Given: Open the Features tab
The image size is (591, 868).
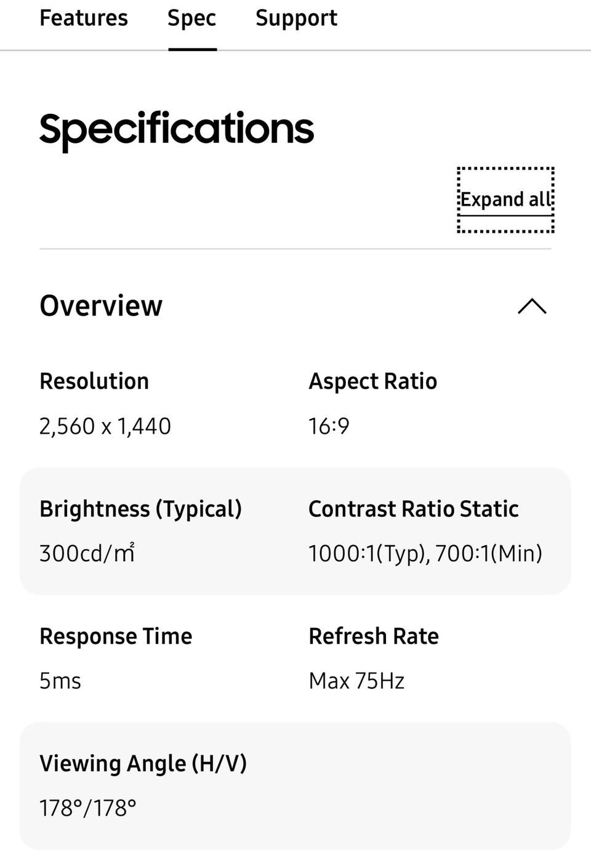Looking at the screenshot, I should click(84, 18).
